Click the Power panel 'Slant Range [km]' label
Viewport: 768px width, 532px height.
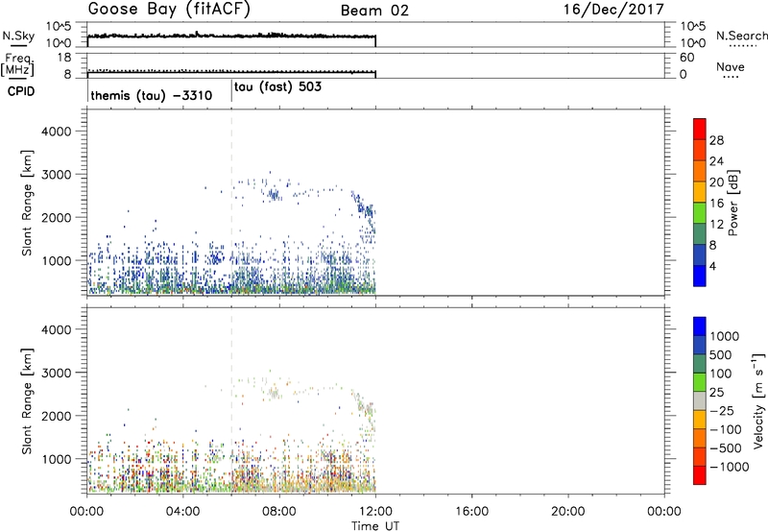[x=27, y=203]
